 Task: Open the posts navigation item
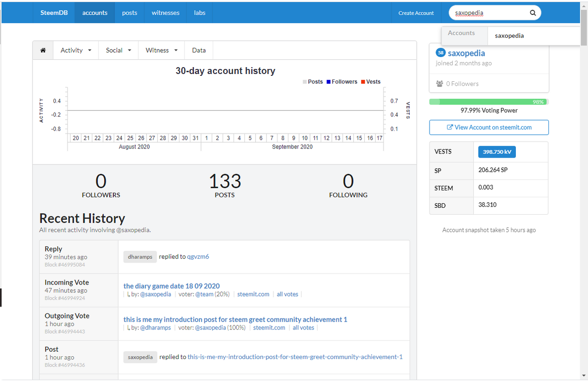tap(130, 13)
